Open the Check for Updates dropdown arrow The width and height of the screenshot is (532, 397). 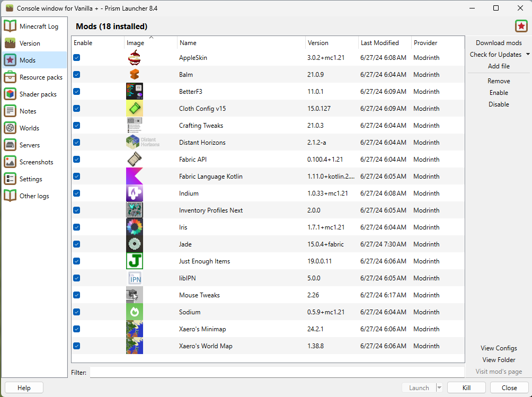pos(528,54)
